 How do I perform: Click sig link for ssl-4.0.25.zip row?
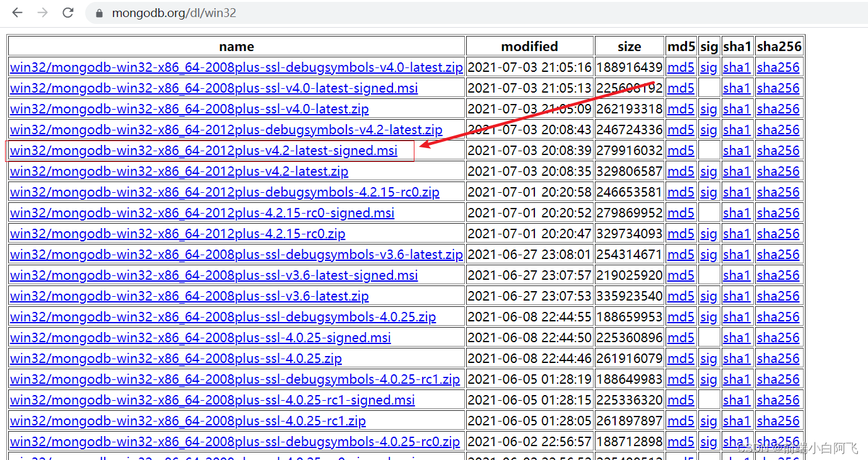(709, 359)
